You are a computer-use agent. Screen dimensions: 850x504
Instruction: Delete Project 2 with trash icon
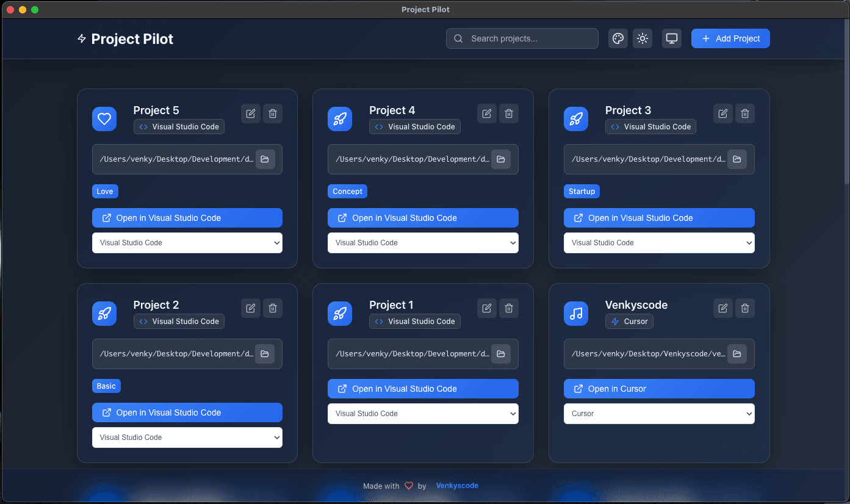[x=273, y=308]
